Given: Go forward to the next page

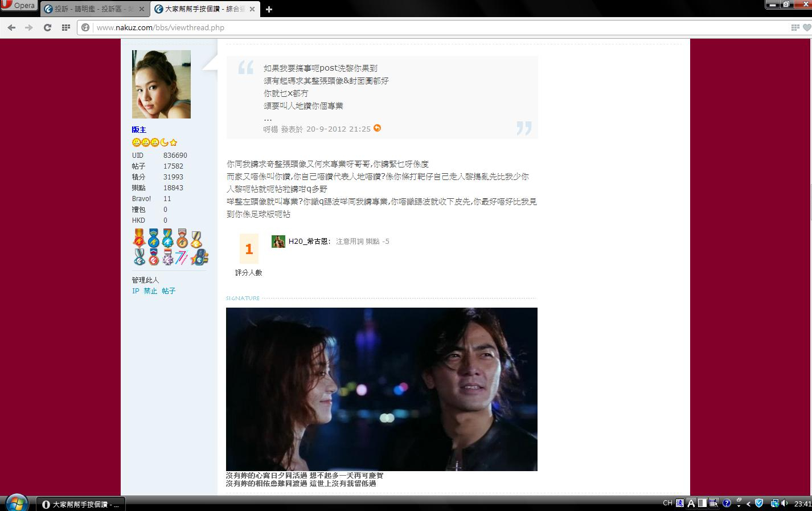Looking at the screenshot, I should click(x=29, y=27).
